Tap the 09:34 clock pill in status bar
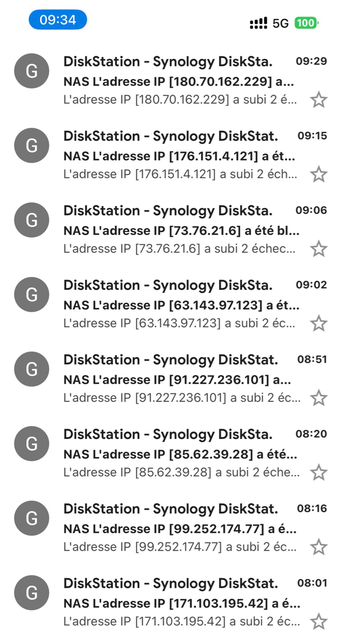Viewport: 342px width, 644px height. [58, 20]
